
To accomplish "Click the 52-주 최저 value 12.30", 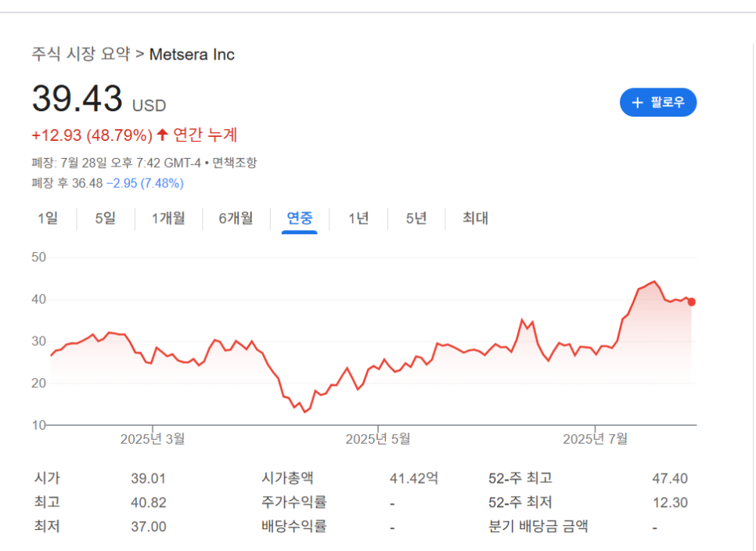I will [x=670, y=502].
